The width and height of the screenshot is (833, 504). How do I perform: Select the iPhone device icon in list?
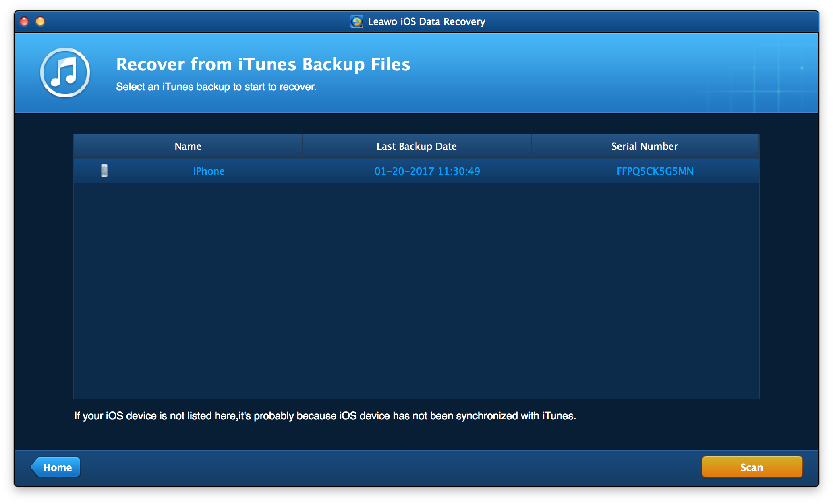pyautogui.click(x=104, y=171)
